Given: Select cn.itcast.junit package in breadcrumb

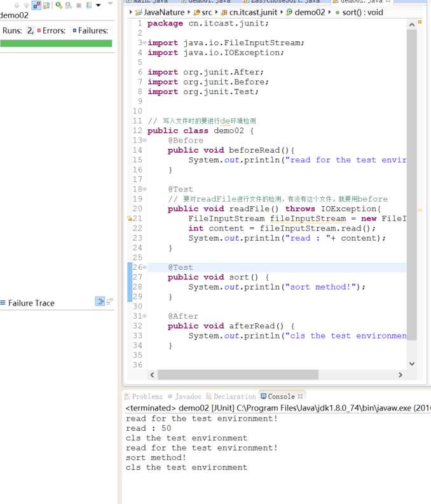Looking at the screenshot, I should click(x=249, y=13).
